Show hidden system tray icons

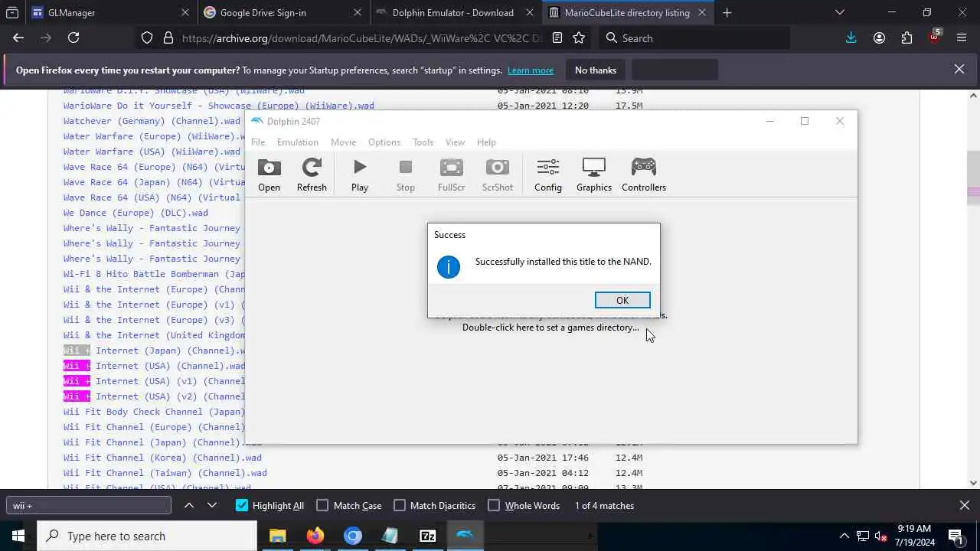coord(844,536)
